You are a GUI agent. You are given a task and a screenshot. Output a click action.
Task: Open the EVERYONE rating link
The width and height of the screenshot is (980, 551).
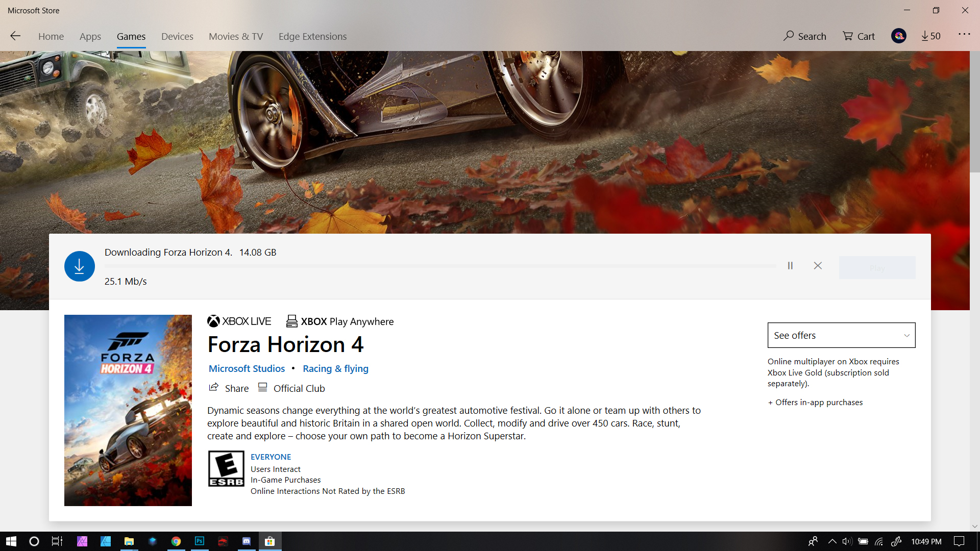[x=271, y=457]
